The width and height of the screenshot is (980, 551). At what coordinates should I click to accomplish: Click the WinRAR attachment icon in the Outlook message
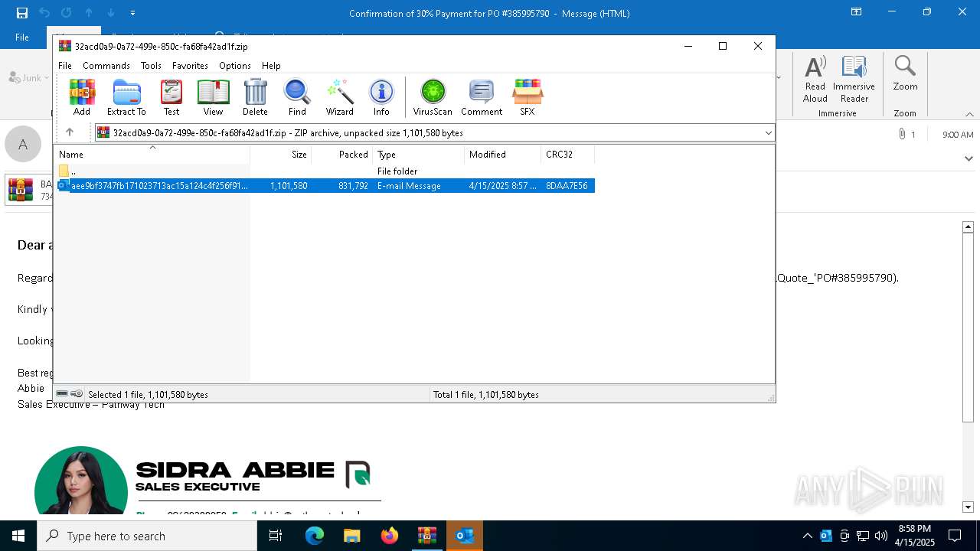tap(20, 189)
